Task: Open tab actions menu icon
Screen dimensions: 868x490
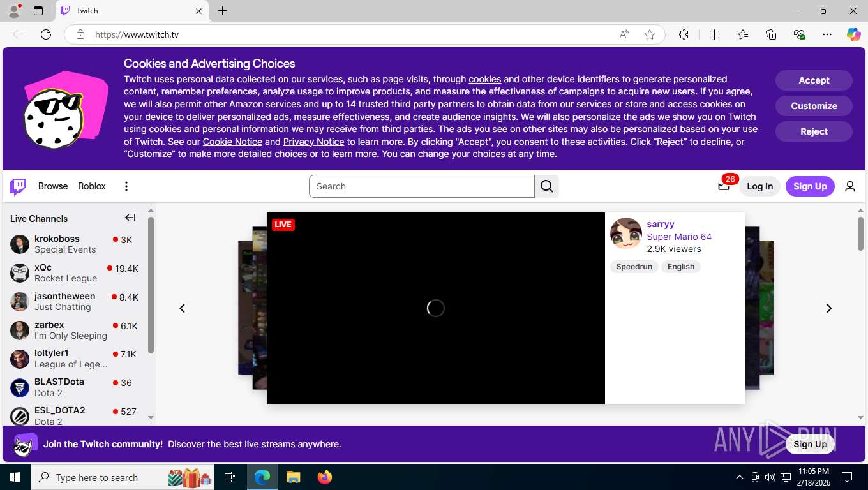Action: (x=38, y=11)
